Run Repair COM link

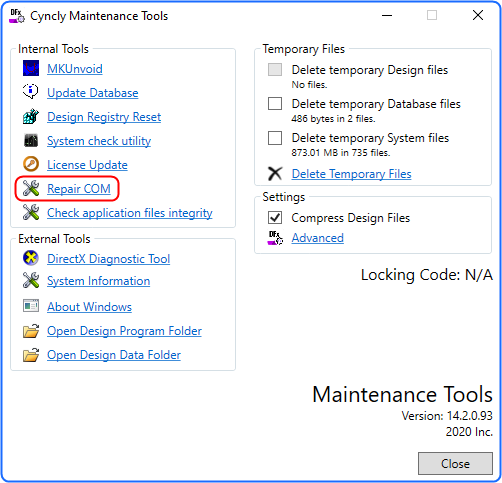(x=79, y=189)
